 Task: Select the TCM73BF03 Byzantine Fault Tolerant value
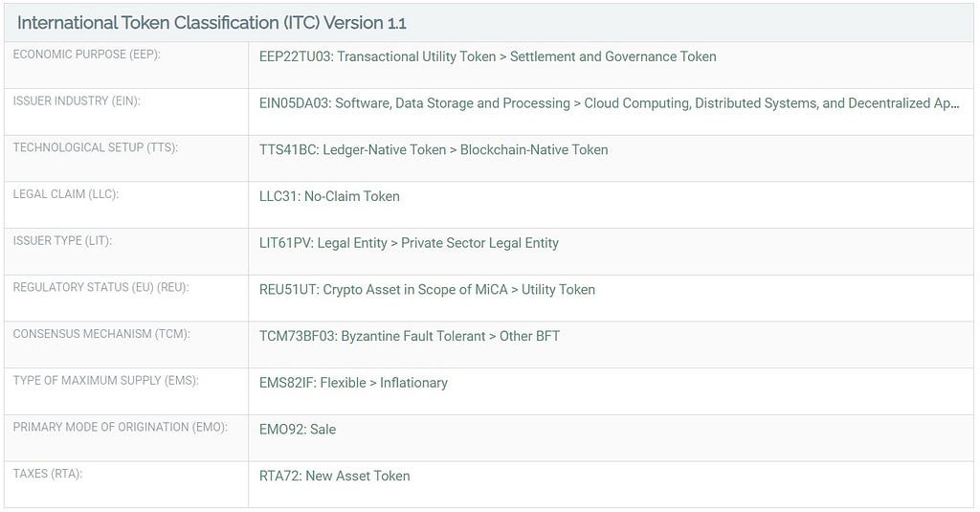point(410,336)
